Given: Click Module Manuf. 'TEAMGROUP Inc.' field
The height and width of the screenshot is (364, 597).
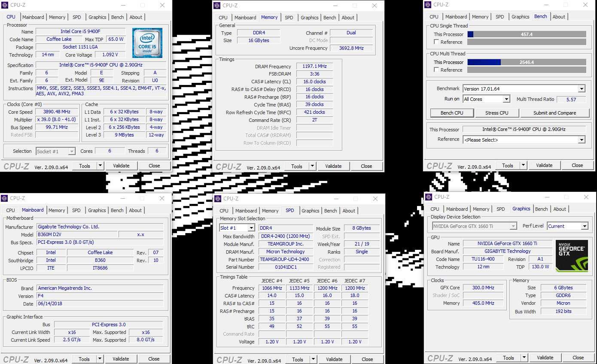Looking at the screenshot, I should coord(286,244).
